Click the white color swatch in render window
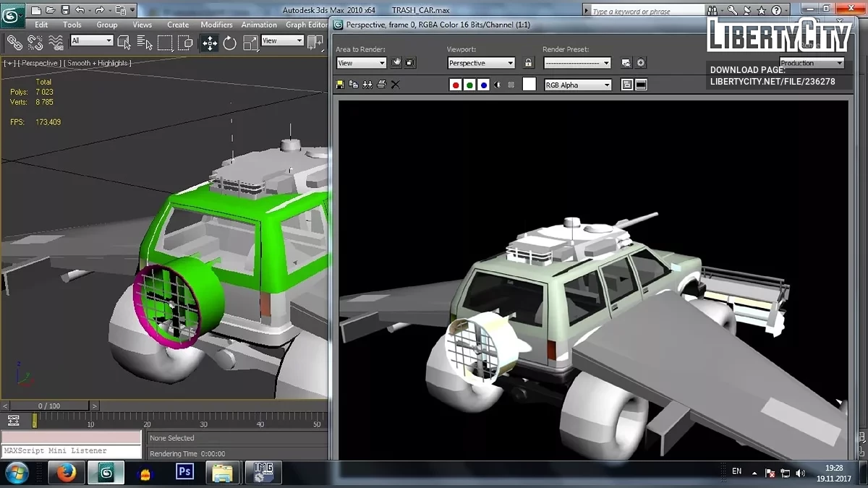 click(x=529, y=85)
